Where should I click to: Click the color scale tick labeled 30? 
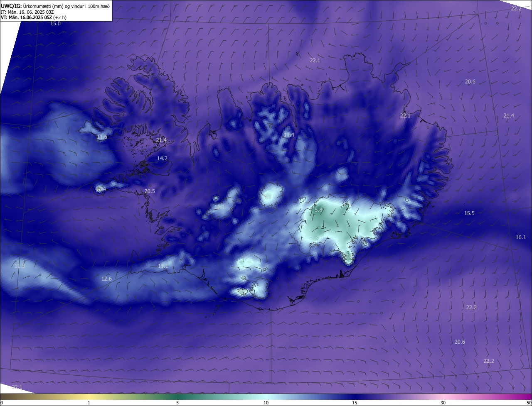[443, 403]
